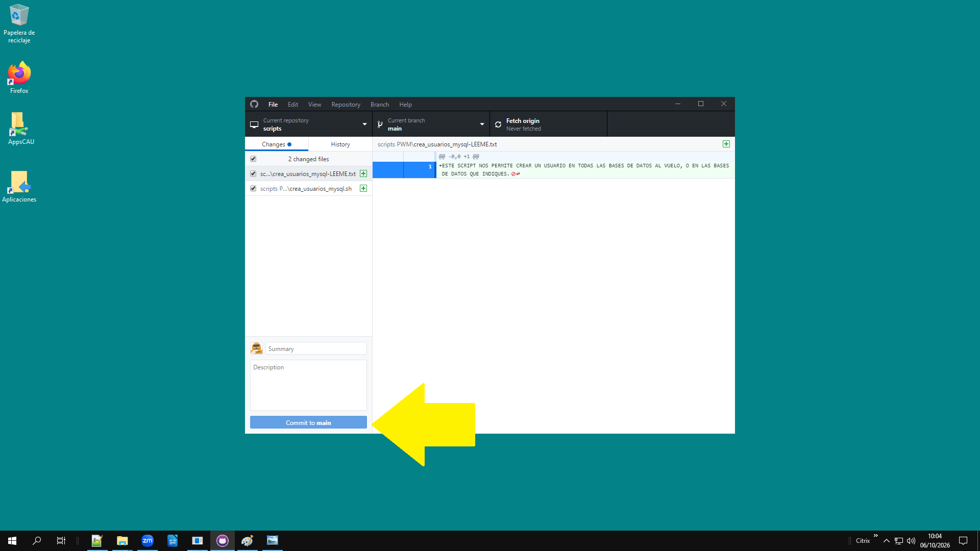Expand the Current repository dropdown

point(309,124)
